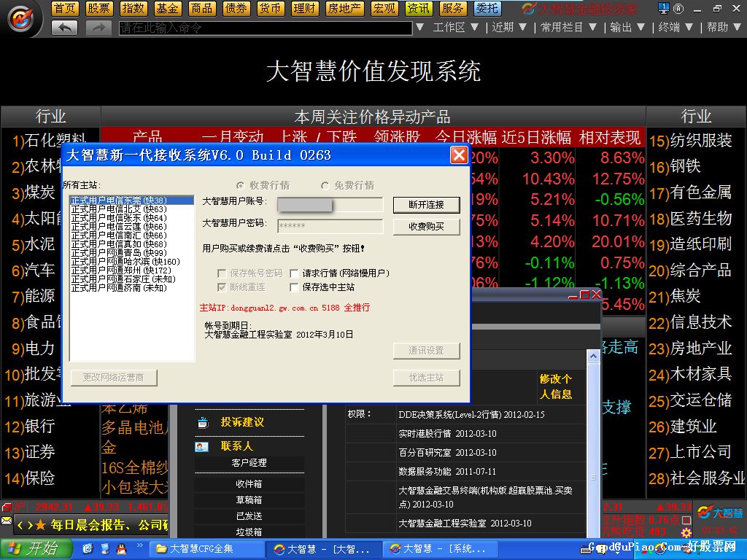Select server 正式用户电信东莞 (快38)
Viewport: 747px width, 560px height.
[132, 201]
